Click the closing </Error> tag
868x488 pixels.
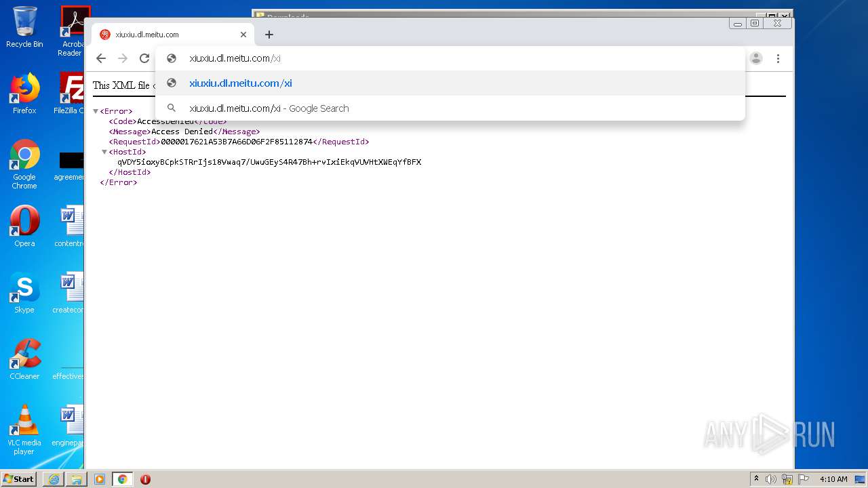coord(119,182)
